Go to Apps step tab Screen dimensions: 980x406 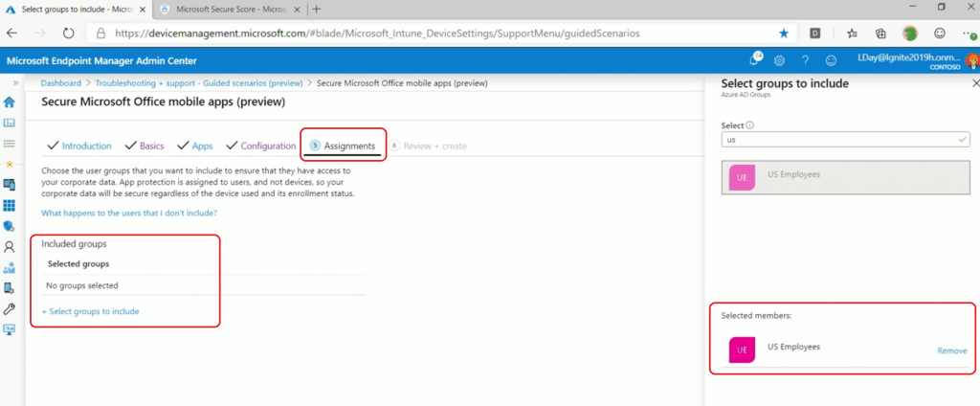pos(195,146)
